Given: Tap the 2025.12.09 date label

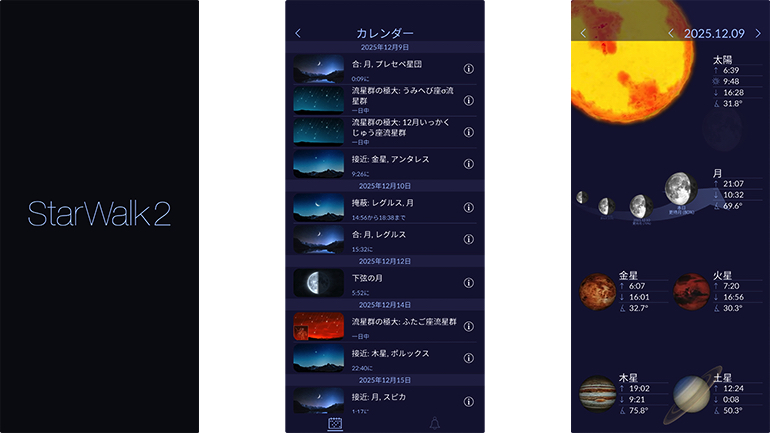Looking at the screenshot, I should [714, 33].
